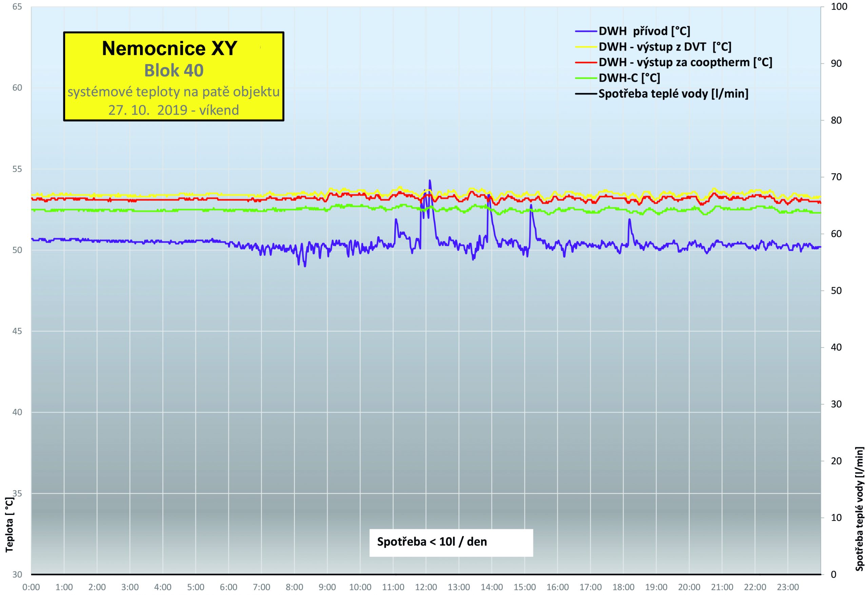Click the time axis label '1:00'
868x595 pixels.
pyautogui.click(x=64, y=588)
